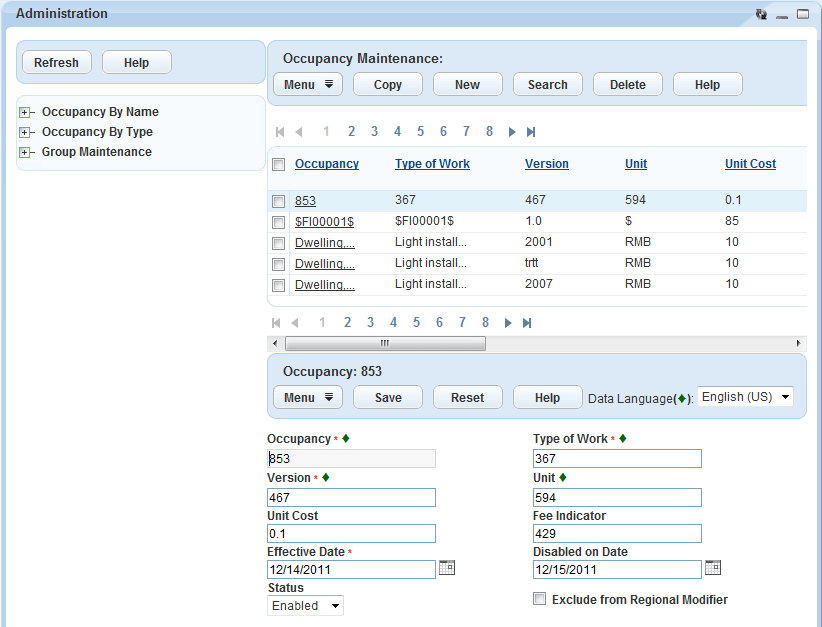Check the Exclude from Regional Modifier box
Image resolution: width=822 pixels, height=627 pixels.
coord(540,600)
